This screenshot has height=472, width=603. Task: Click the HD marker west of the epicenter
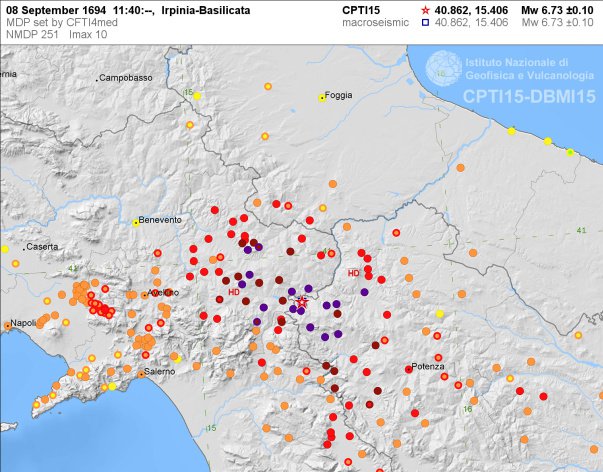tap(234, 293)
